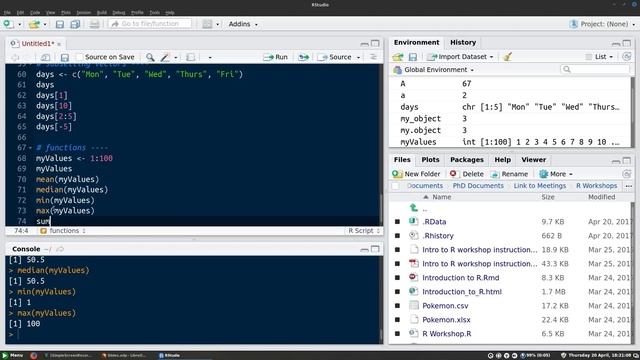This screenshot has height=360, width=640.
Task: Check the box beside .RData
Action: [x=397, y=222]
